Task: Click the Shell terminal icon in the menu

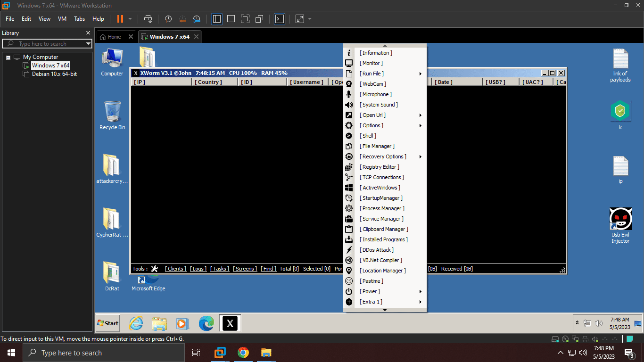Action: pyautogui.click(x=349, y=136)
